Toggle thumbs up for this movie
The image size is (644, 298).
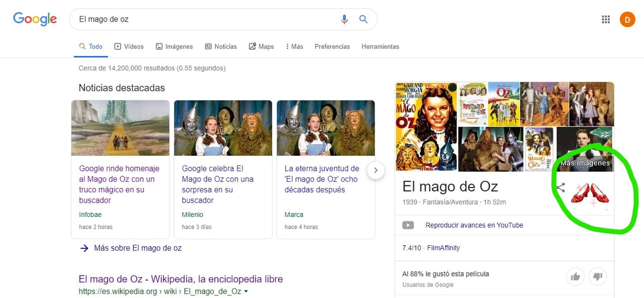575,276
